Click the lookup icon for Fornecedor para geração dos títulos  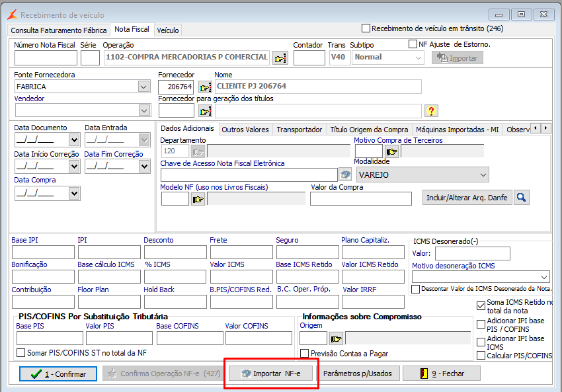click(204, 110)
